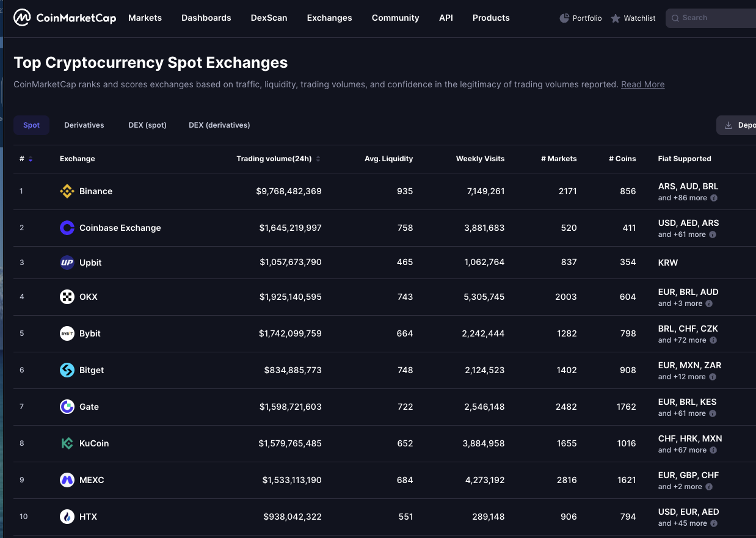
Task: Open the Upbit exchange link
Action: click(90, 263)
